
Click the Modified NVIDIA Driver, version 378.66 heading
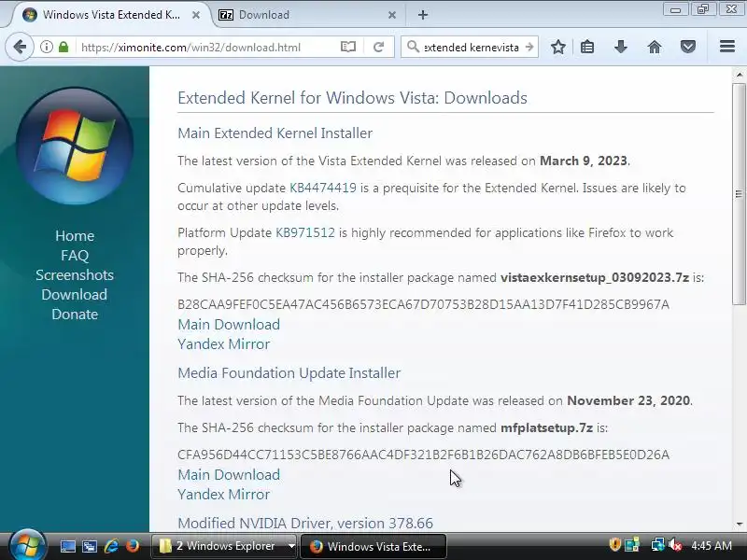pyautogui.click(x=305, y=523)
